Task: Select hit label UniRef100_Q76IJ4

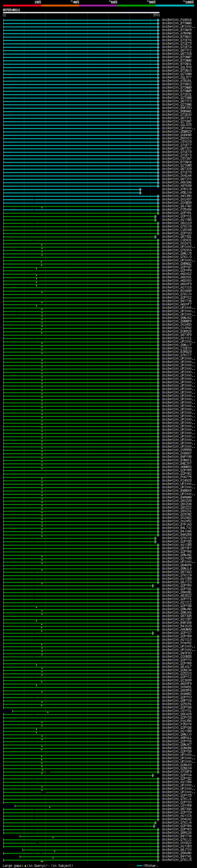Action: 176,822
